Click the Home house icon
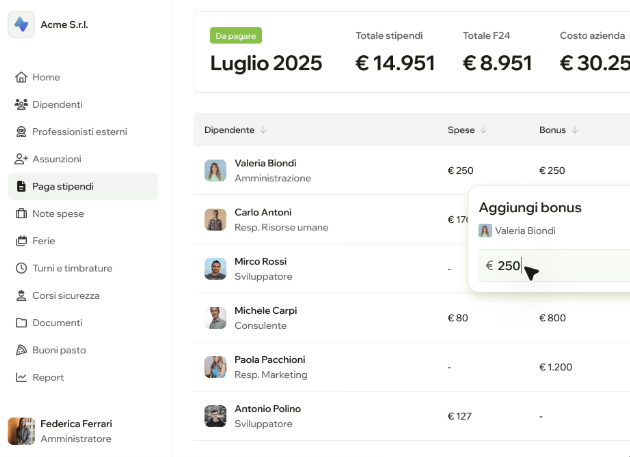 (21, 77)
